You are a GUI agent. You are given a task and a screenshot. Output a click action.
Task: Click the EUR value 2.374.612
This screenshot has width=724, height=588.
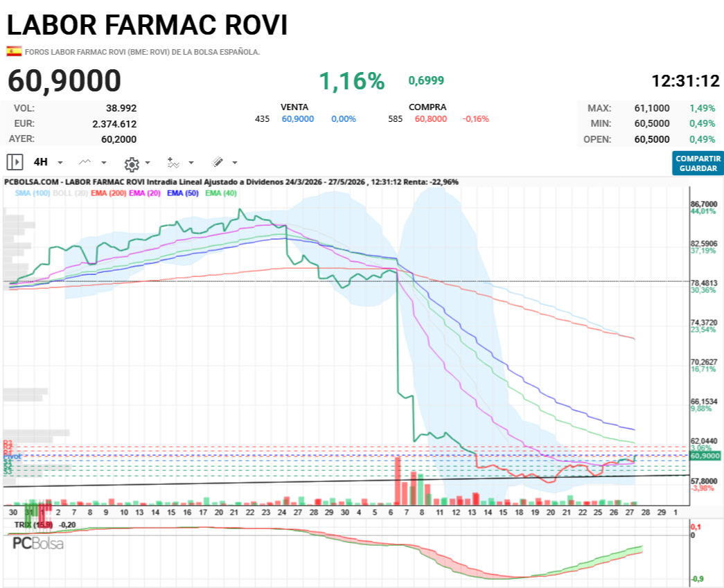point(114,124)
